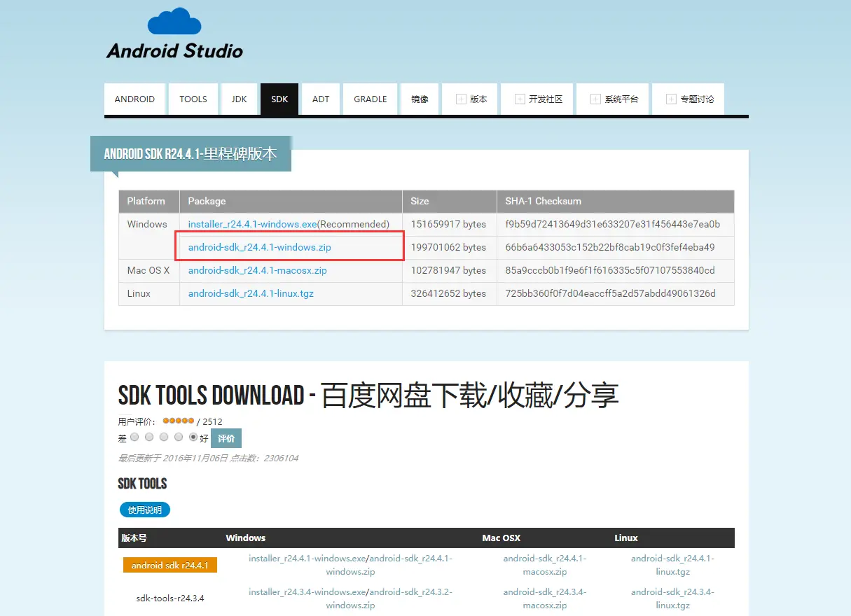Click the 151659917 bytes size cell
The height and width of the screenshot is (616, 851).
click(x=448, y=224)
